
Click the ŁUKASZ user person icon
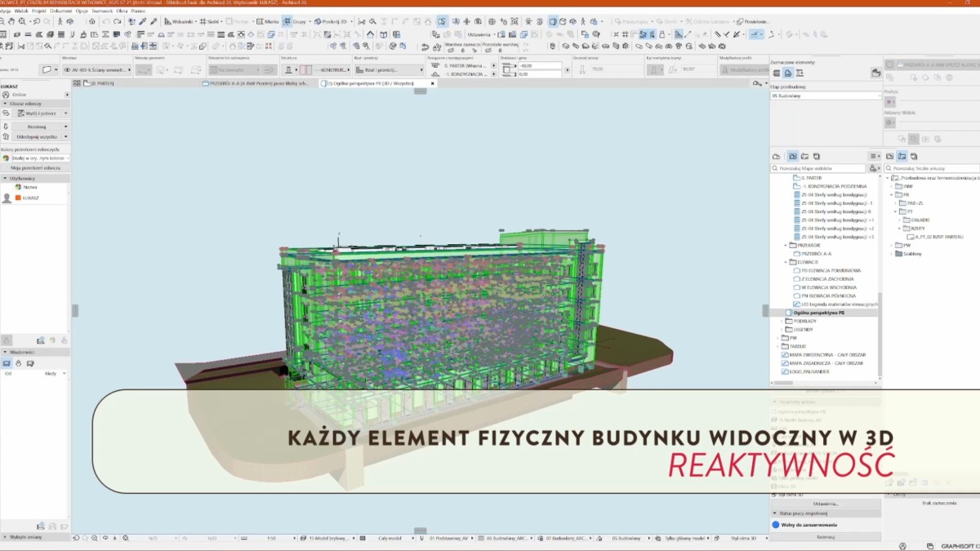click(7, 198)
